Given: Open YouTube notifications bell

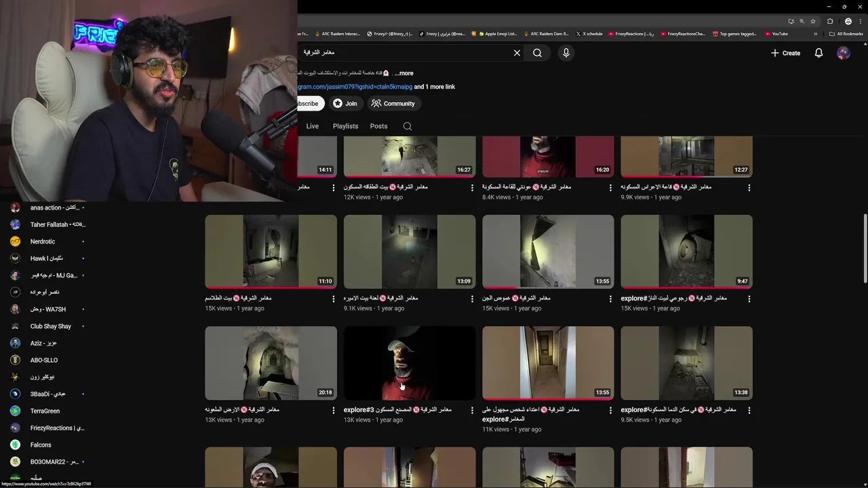Looking at the screenshot, I should [818, 53].
